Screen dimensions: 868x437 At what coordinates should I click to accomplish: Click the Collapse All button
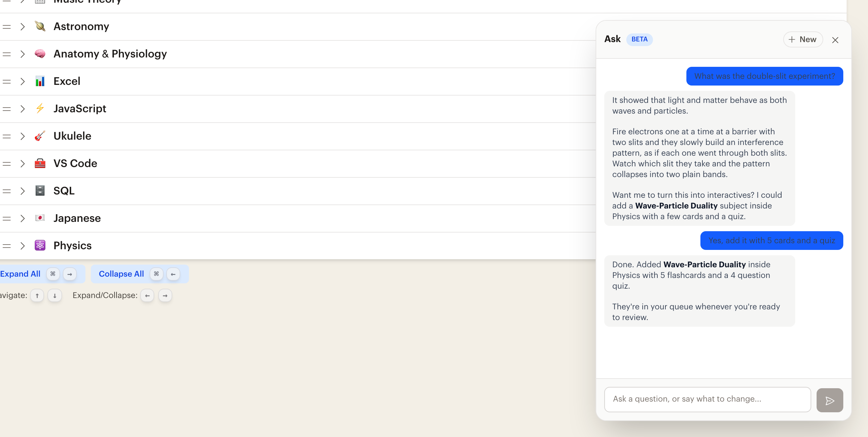click(140, 274)
